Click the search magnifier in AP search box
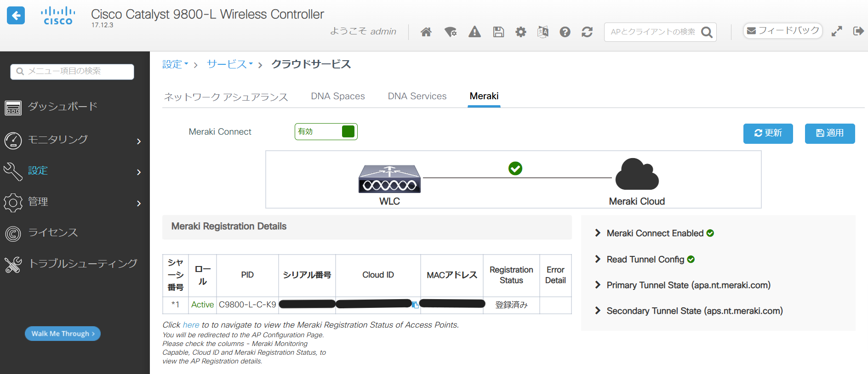 (x=707, y=32)
